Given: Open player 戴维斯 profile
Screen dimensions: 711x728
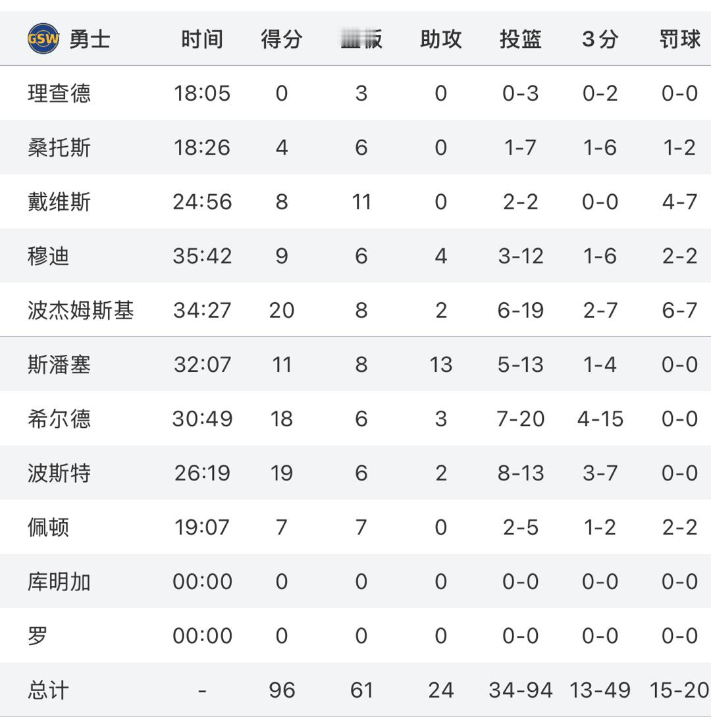Looking at the screenshot, I should coord(59,202).
